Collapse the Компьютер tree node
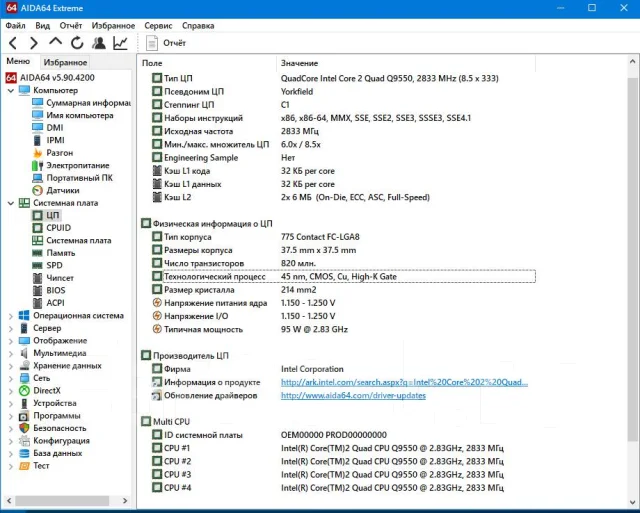This screenshot has height=513, width=640. click(x=11, y=90)
